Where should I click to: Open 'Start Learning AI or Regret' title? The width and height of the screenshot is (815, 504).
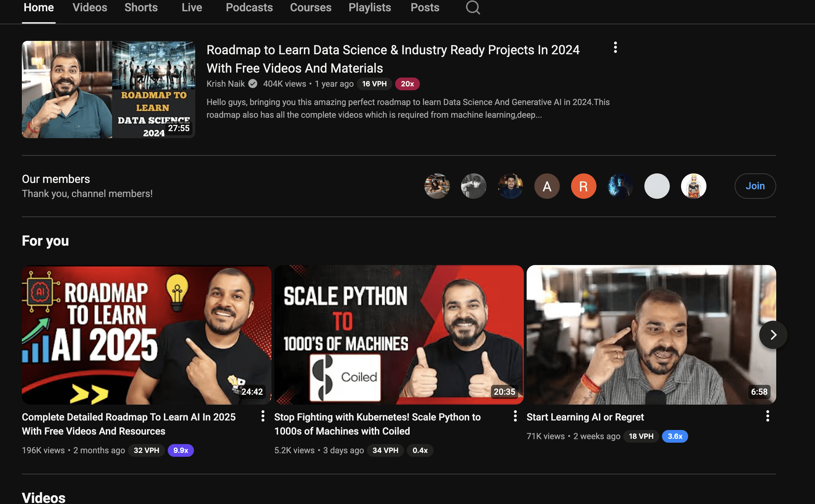point(585,417)
